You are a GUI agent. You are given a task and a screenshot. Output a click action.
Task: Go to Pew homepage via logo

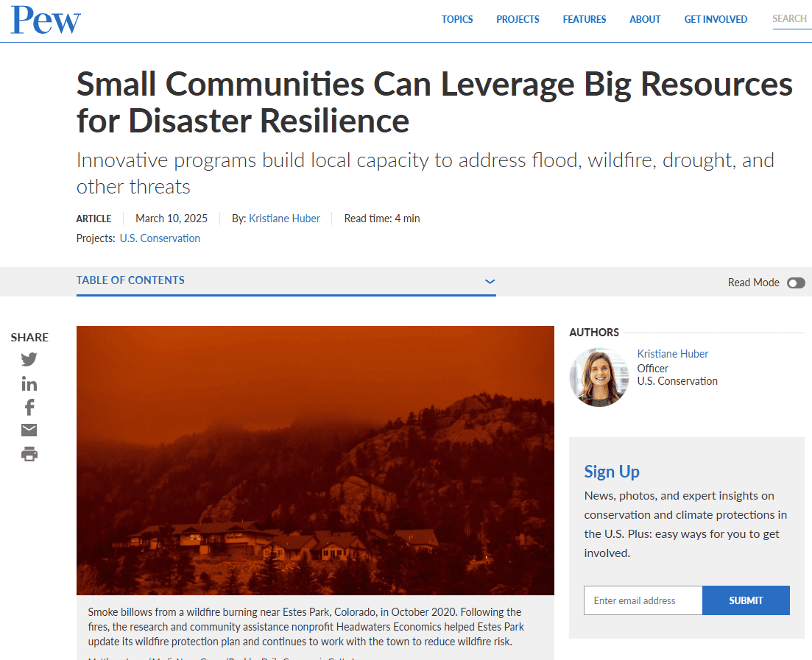click(46, 20)
